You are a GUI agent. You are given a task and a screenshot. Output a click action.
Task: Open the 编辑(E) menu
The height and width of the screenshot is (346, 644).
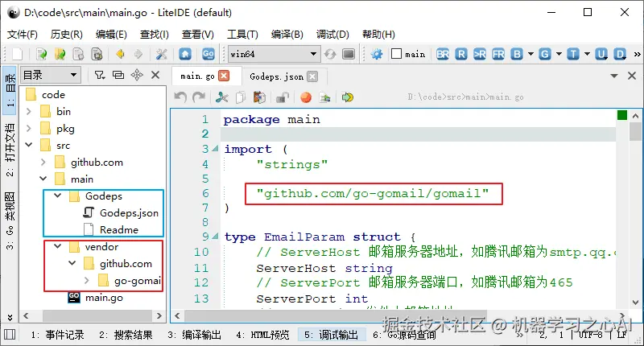pos(111,35)
